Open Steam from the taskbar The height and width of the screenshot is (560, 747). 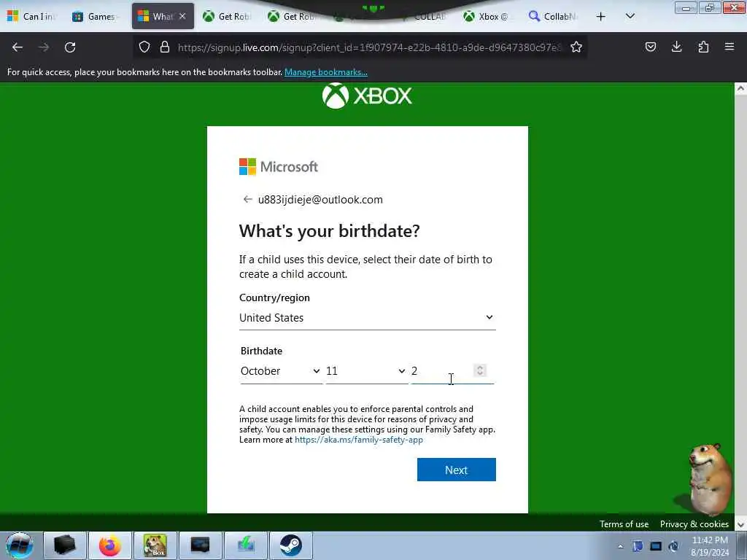coord(290,545)
